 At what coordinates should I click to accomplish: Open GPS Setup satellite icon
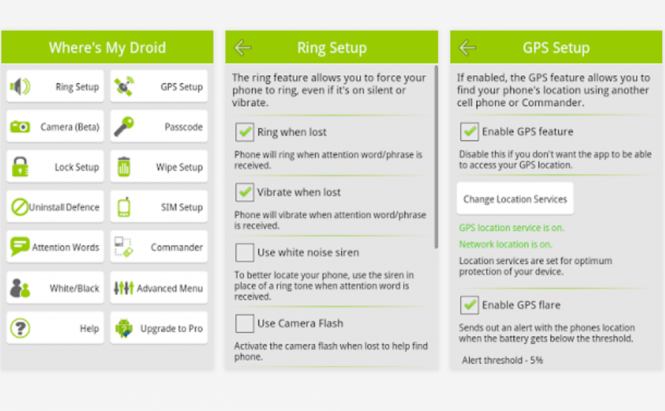pos(124,87)
